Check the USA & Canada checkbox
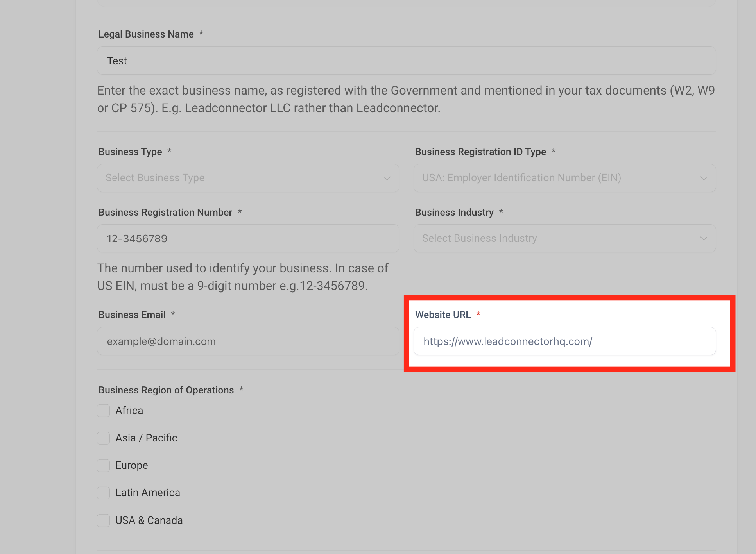The height and width of the screenshot is (554, 756). coord(104,520)
